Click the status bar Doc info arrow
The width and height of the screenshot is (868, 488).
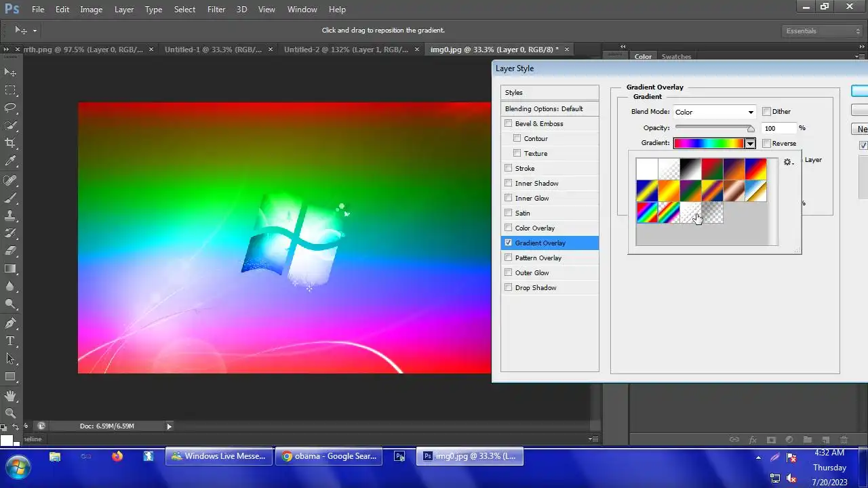pyautogui.click(x=170, y=426)
